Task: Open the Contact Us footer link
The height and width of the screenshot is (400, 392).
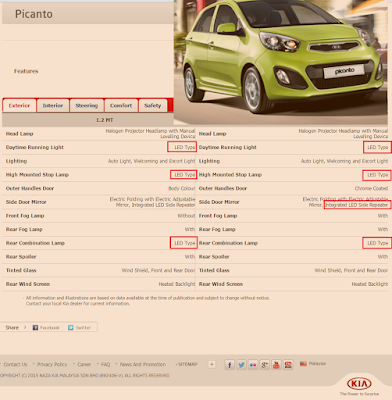Action: click(x=15, y=364)
